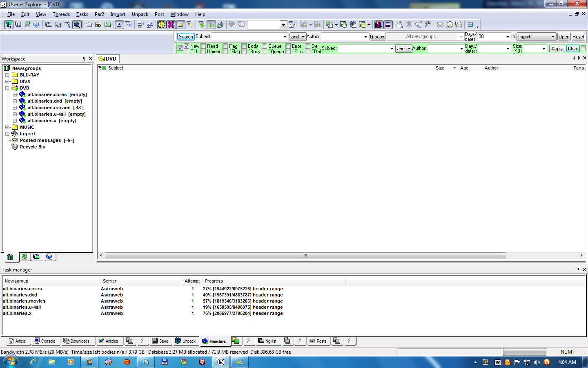Click the envelope icon in top toolbar

[x=440, y=25]
